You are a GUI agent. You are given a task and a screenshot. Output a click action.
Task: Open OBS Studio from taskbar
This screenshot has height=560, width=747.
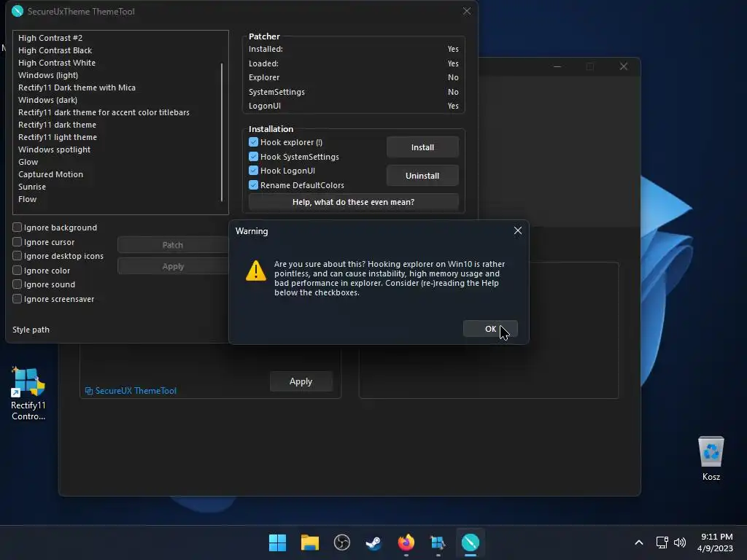(x=342, y=542)
